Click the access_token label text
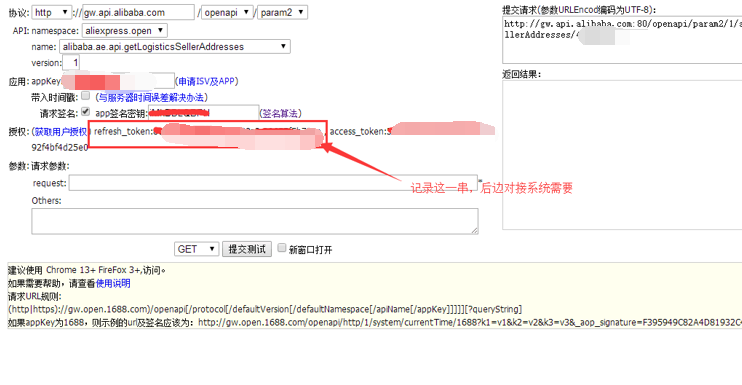The image size is (742, 385). pos(358,131)
